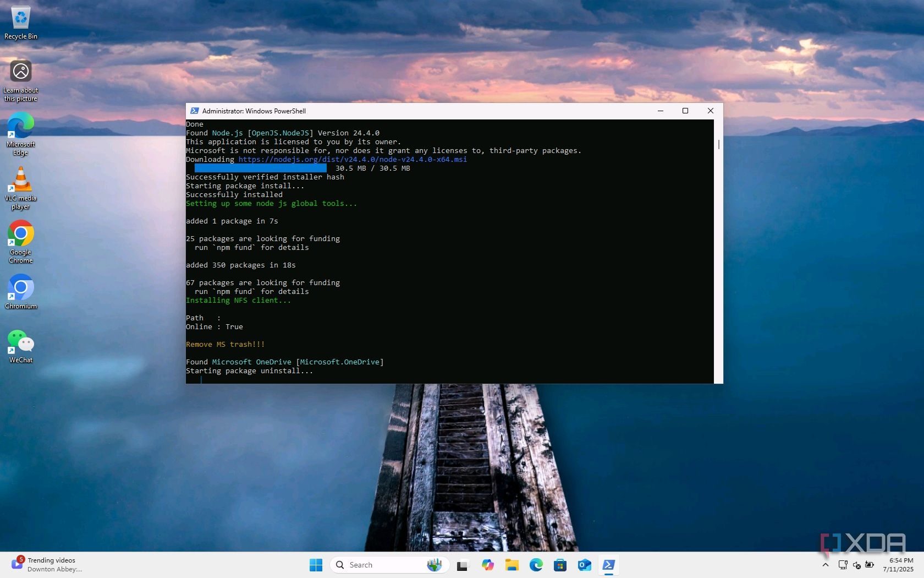The width and height of the screenshot is (924, 578).
Task: Open the Windows Start menu
Action: point(316,565)
